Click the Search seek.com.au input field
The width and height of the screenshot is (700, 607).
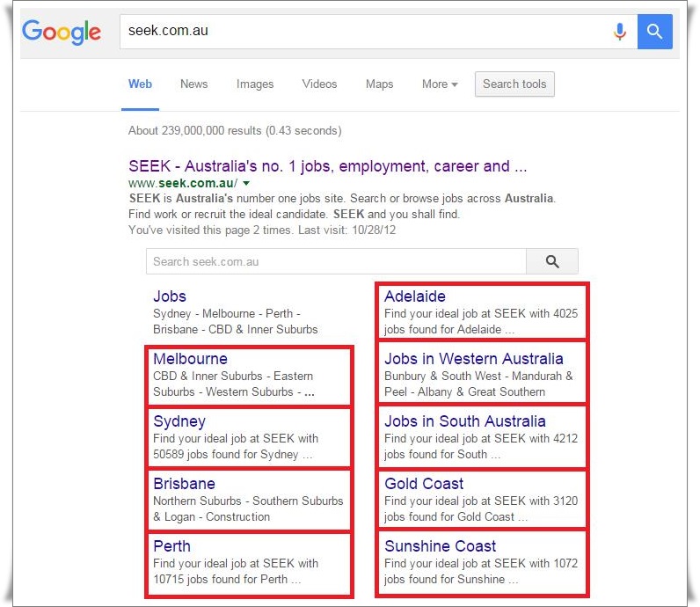click(336, 261)
